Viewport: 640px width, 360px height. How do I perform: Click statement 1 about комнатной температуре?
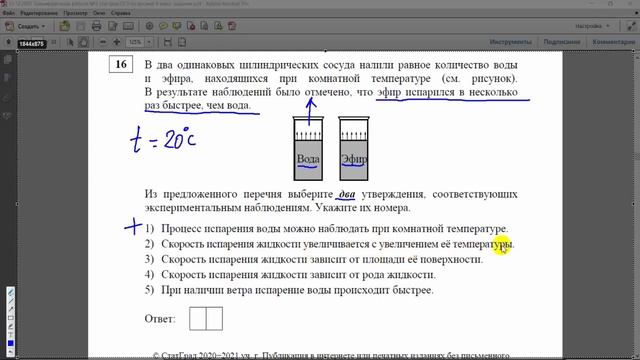tap(327, 229)
